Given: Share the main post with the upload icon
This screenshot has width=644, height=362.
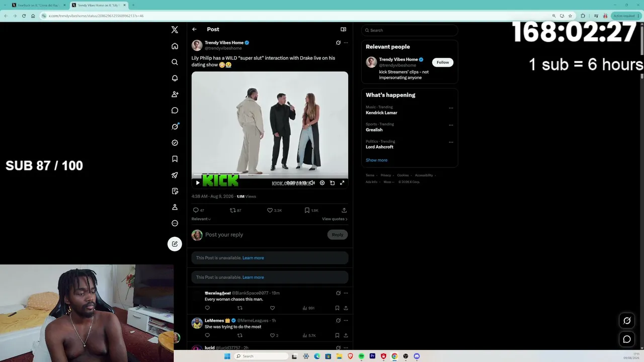Looking at the screenshot, I should click(344, 210).
